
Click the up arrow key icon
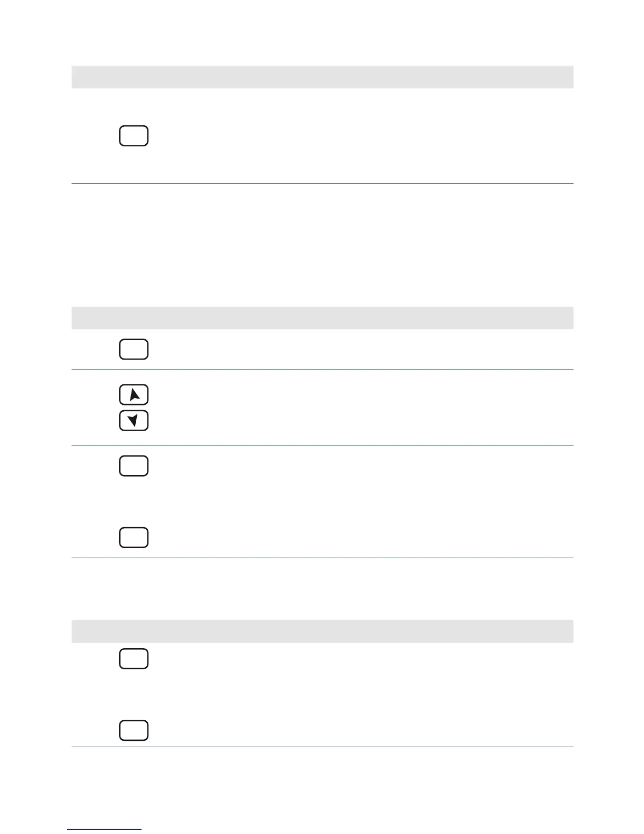click(x=134, y=395)
